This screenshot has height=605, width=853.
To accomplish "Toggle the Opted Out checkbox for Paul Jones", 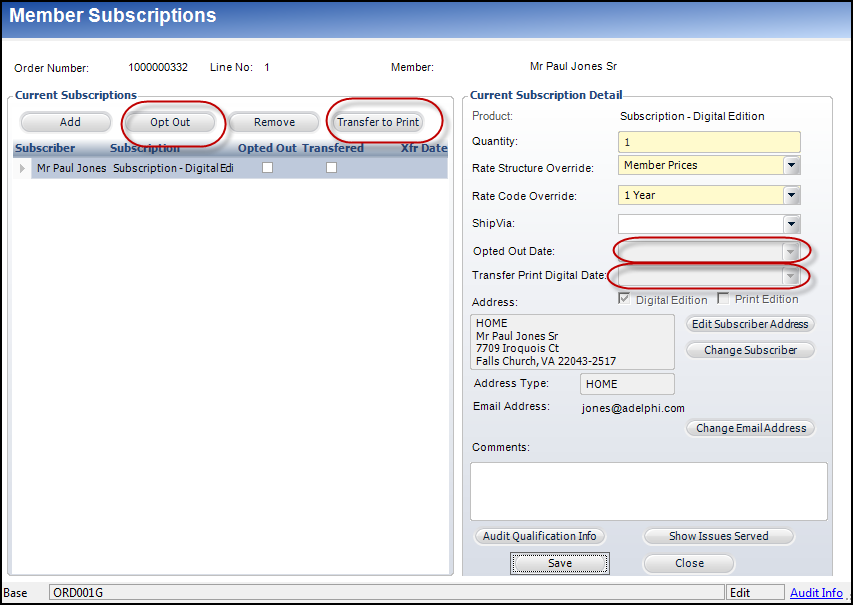I will [267, 168].
